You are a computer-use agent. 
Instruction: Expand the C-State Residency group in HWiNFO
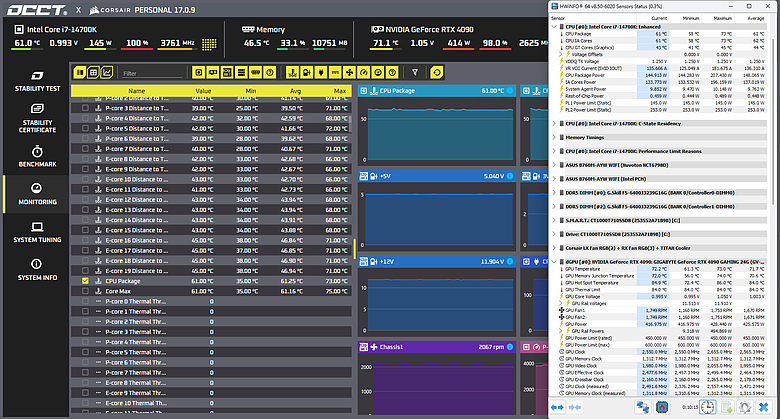point(554,123)
